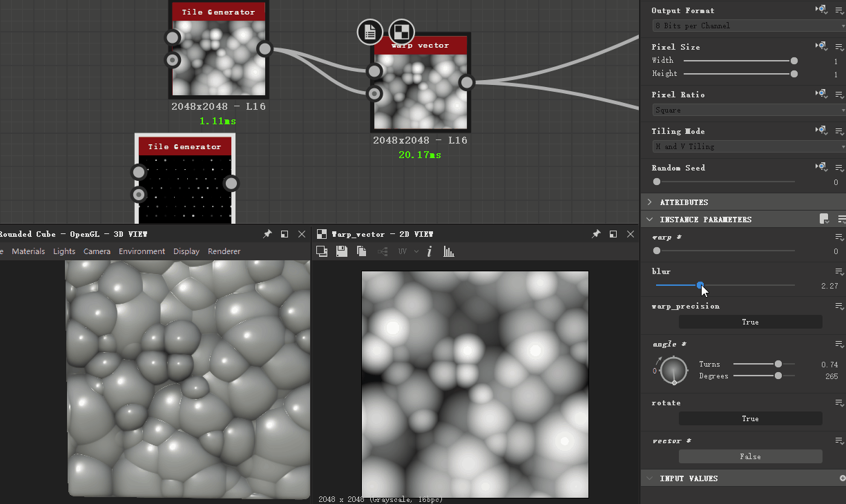Open the UV dropdown in 2D view toolbar
846x504 pixels.
pyautogui.click(x=409, y=252)
